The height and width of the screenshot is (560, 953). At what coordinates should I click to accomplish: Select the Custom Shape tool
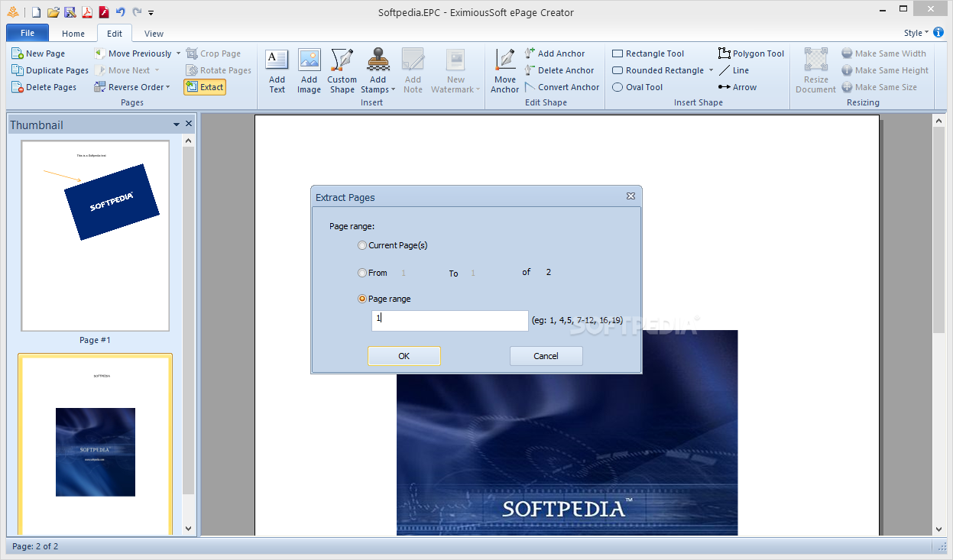tap(342, 71)
